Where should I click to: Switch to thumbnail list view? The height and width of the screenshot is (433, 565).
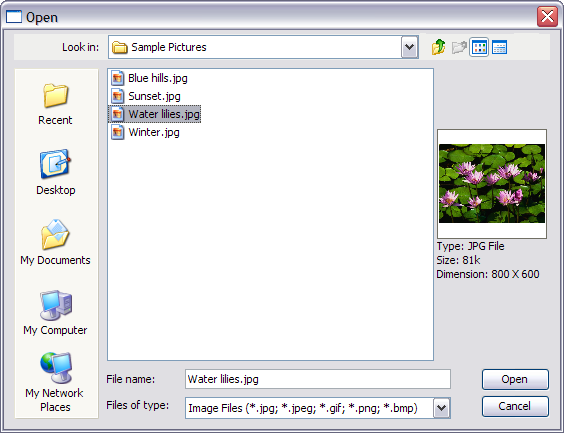click(x=479, y=47)
